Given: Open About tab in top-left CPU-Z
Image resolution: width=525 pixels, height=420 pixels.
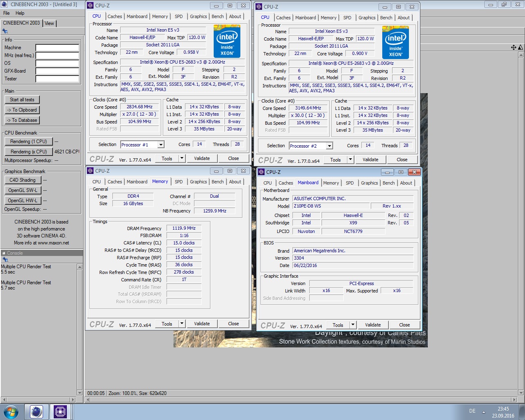Looking at the screenshot, I should (235, 16).
